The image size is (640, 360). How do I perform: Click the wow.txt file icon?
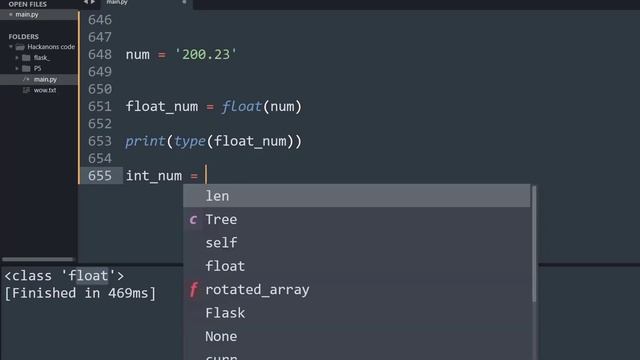pos(26,90)
